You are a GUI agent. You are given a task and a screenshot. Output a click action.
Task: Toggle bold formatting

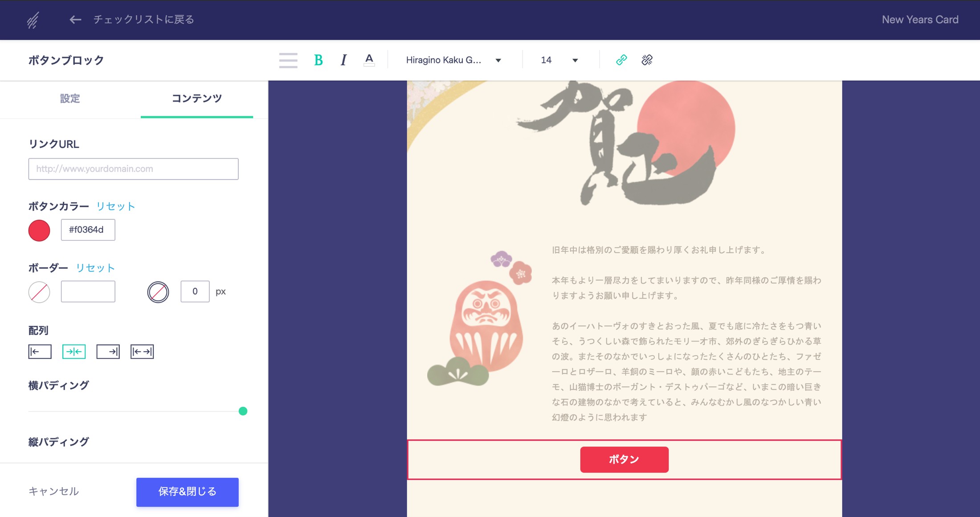[x=318, y=60]
